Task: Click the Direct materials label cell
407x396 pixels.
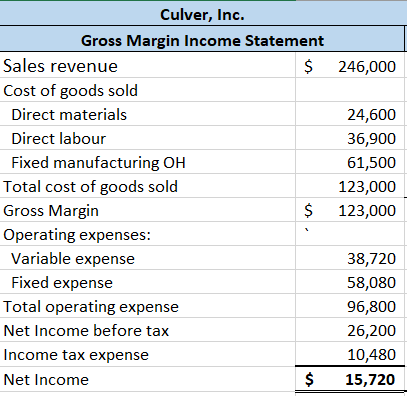Action: click(147, 114)
